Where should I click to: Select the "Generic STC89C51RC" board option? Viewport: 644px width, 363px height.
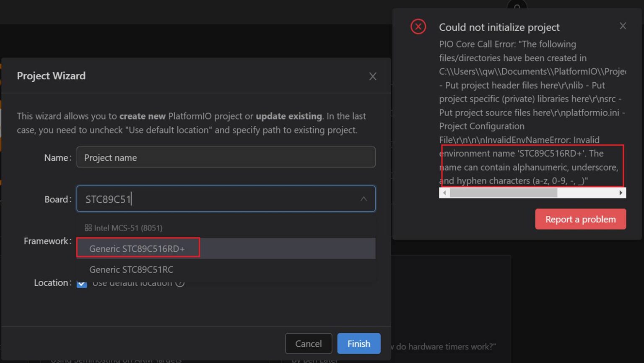coord(131,269)
